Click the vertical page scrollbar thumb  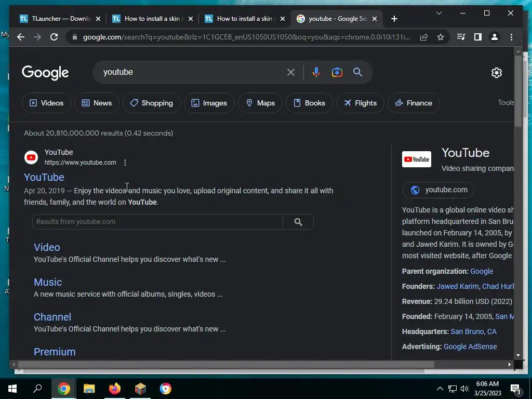coord(518,91)
